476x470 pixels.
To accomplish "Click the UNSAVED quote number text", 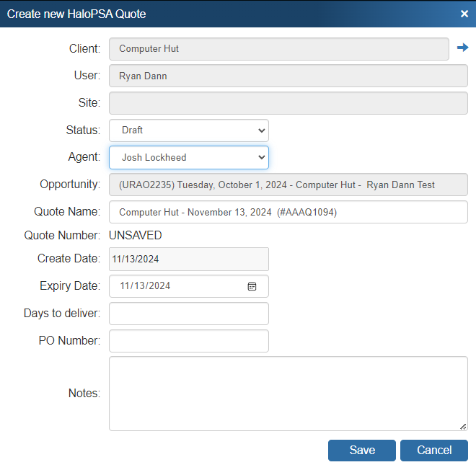I will 135,236.
